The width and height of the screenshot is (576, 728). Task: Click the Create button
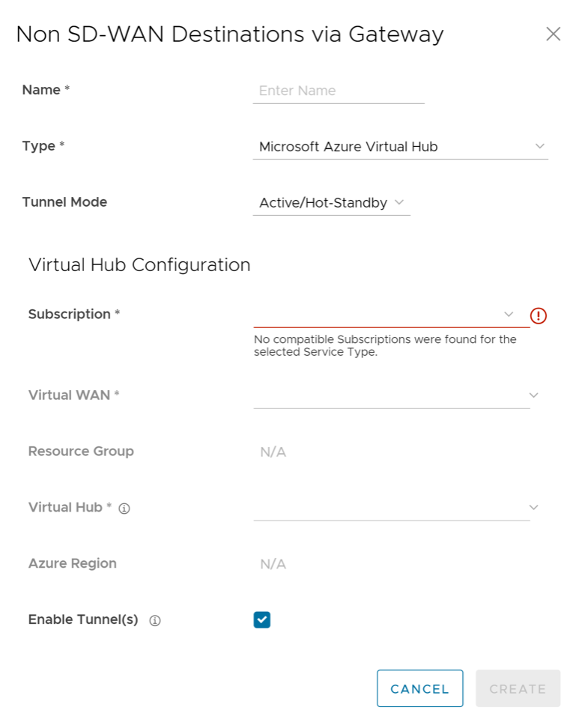click(x=518, y=689)
